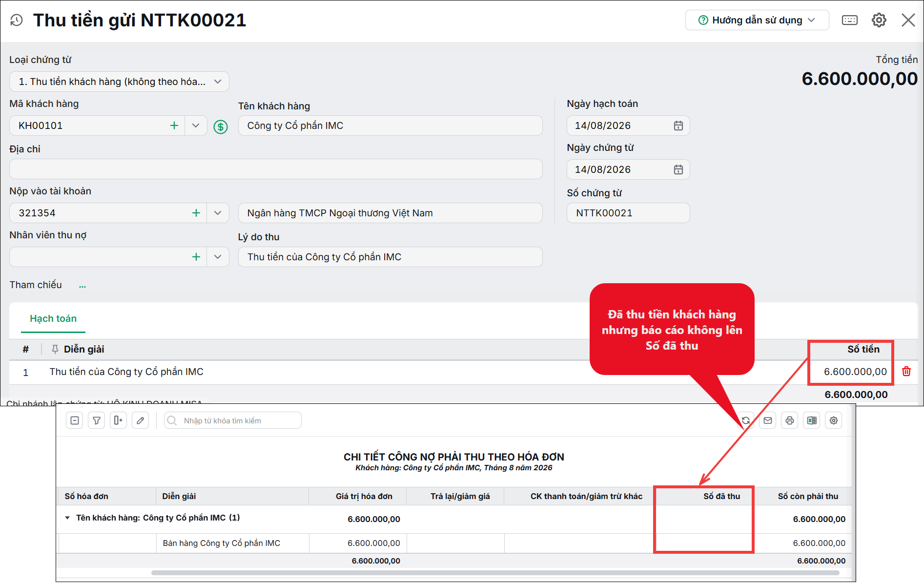Image resolution: width=924 pixels, height=585 pixels.
Task: Add new bank account with plus icon
Action: (196, 213)
